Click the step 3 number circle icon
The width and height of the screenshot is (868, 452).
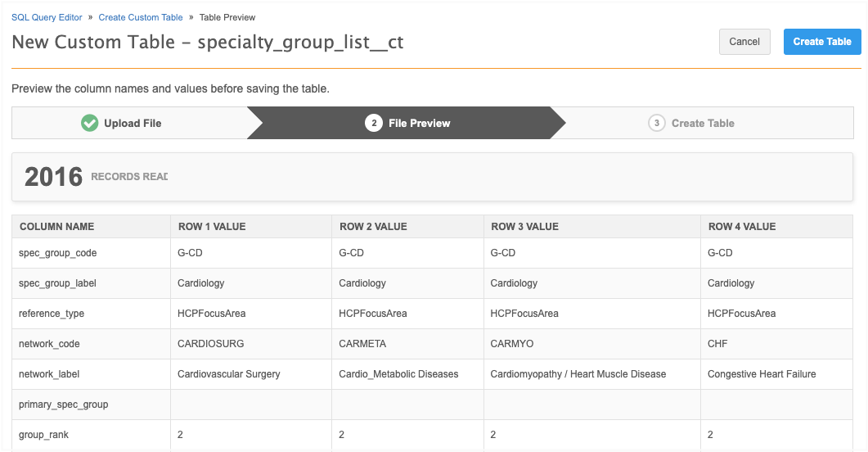[x=656, y=123]
